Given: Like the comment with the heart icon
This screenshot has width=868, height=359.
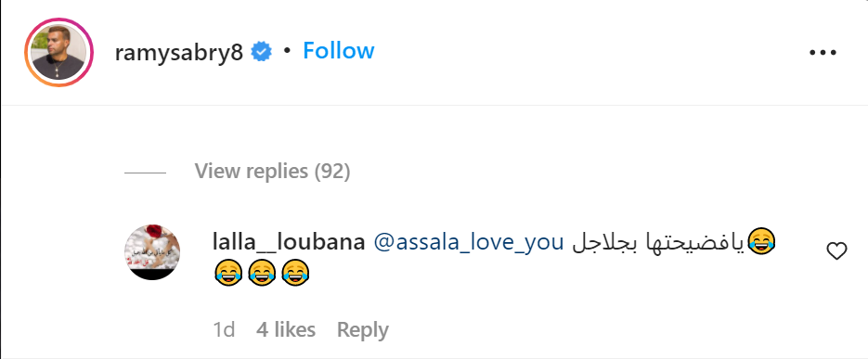Looking at the screenshot, I should click(836, 251).
